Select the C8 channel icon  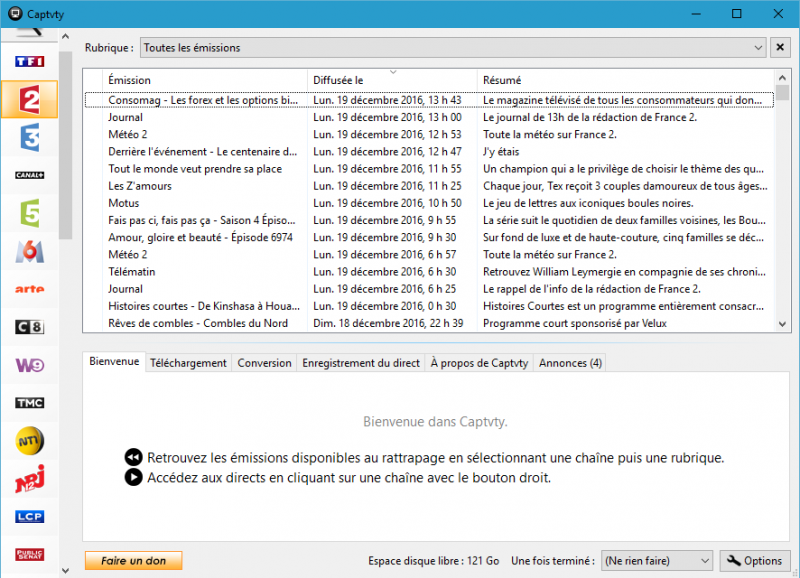coord(30,326)
